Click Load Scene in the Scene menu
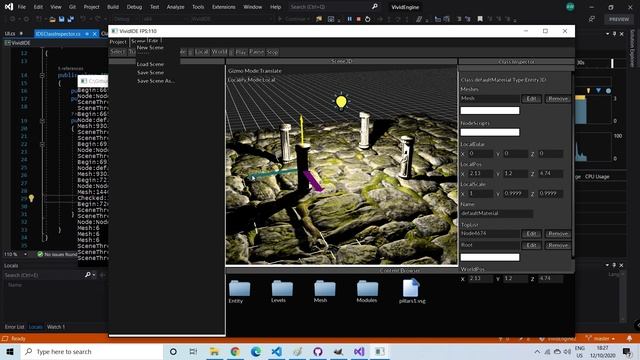This screenshot has height=360, width=640. pos(150,64)
